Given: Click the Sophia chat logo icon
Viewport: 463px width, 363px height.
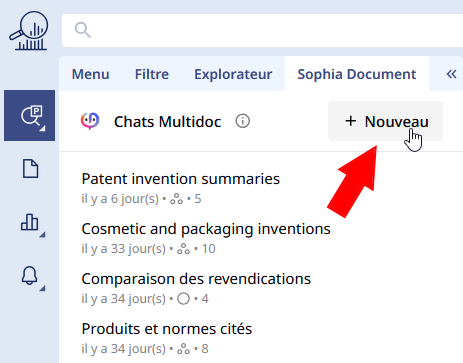Looking at the screenshot, I should pos(90,121).
